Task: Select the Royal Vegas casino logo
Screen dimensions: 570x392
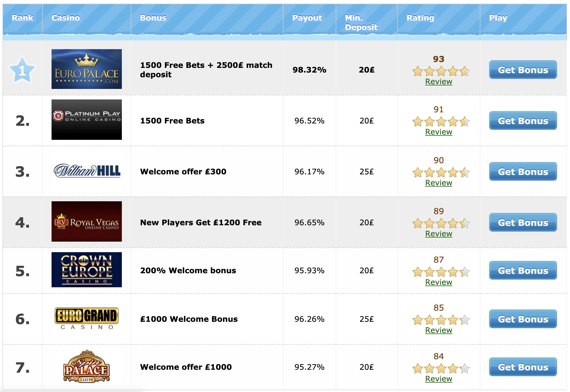Action: pyautogui.click(x=86, y=221)
